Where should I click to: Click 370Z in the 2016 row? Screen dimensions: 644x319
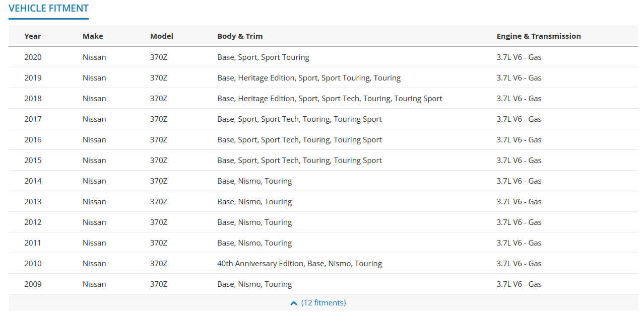tap(159, 140)
